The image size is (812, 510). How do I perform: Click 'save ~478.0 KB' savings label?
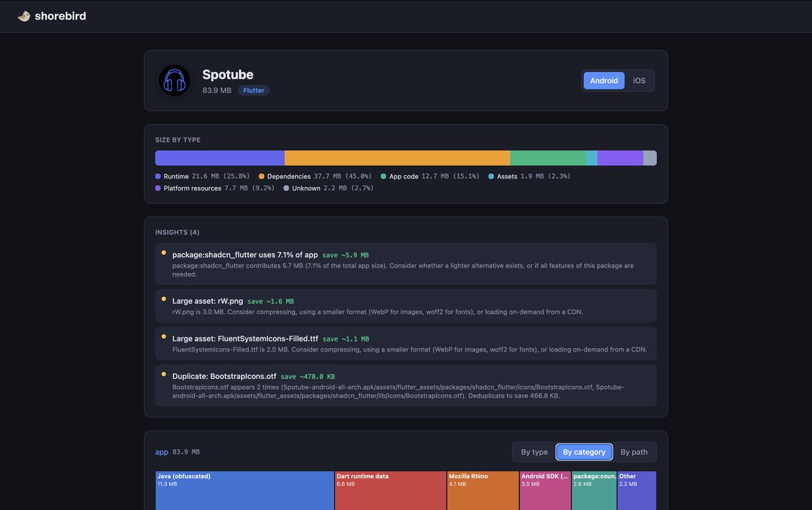308,377
